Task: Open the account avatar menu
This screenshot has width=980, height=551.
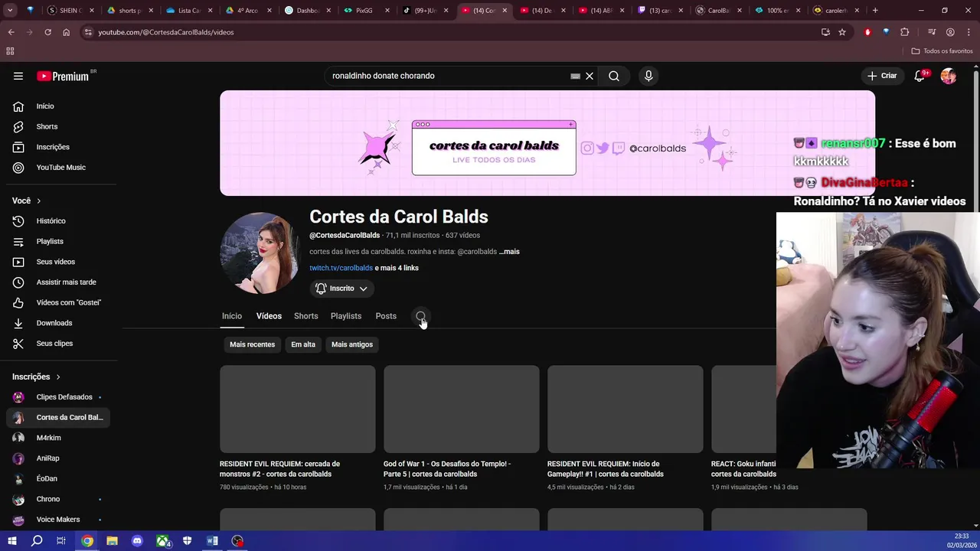Action: pyautogui.click(x=949, y=76)
